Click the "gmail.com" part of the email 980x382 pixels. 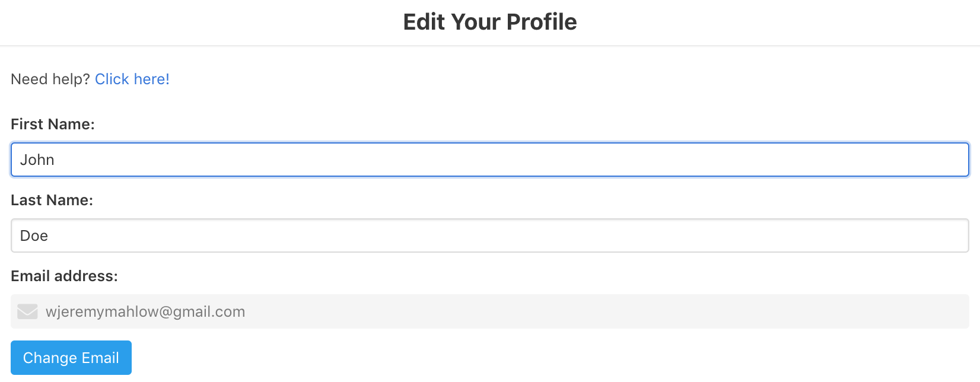pos(209,312)
